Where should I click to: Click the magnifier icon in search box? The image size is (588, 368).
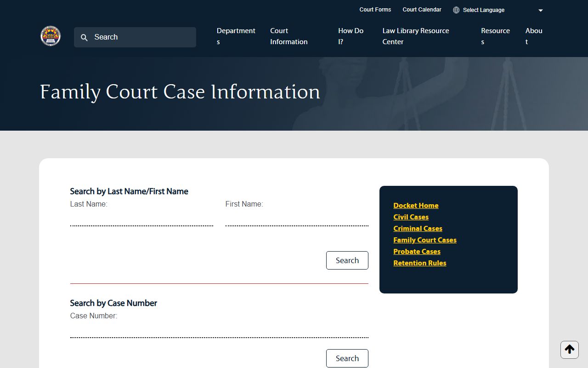[84, 38]
